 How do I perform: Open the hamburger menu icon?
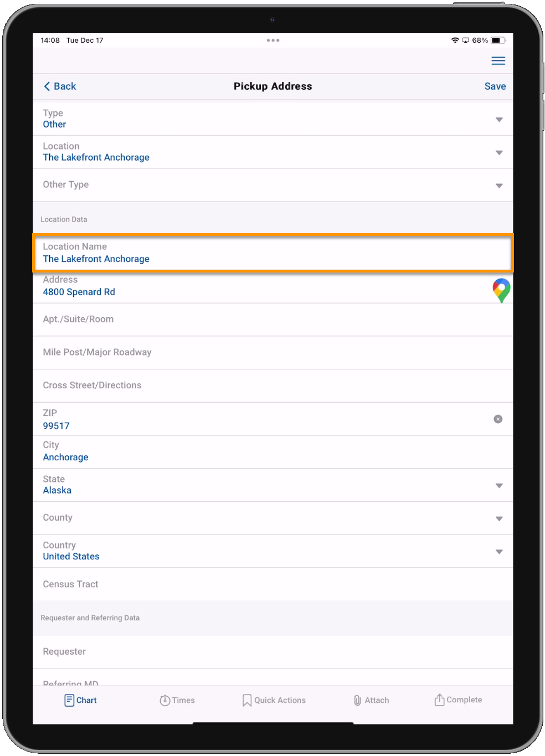point(498,61)
